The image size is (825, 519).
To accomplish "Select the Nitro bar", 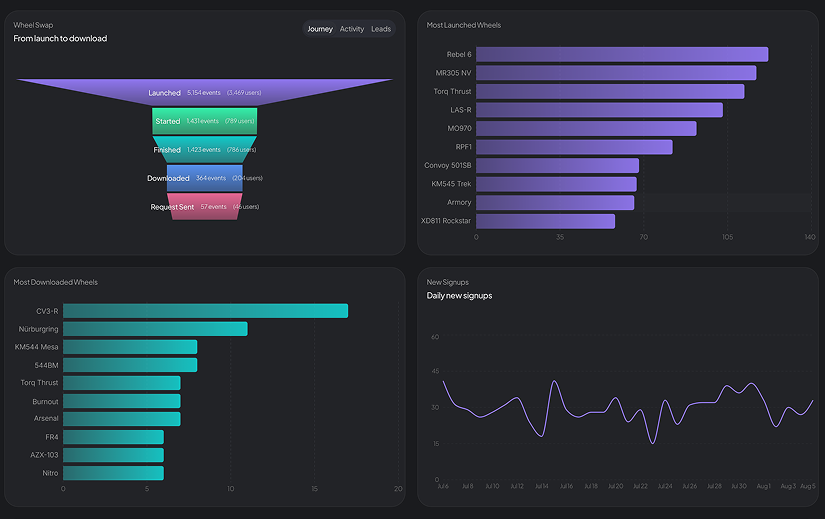I will coord(113,473).
